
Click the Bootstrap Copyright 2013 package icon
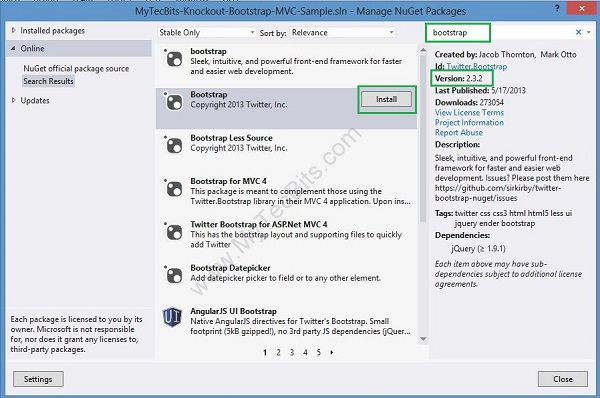174,102
